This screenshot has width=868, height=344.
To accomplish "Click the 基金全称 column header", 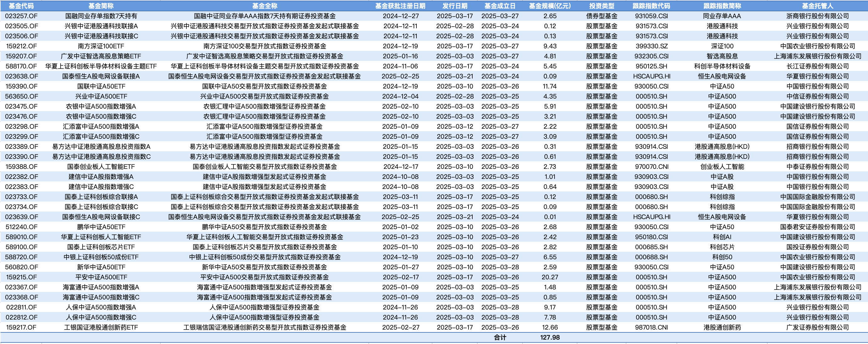I will pyautogui.click(x=265, y=6).
